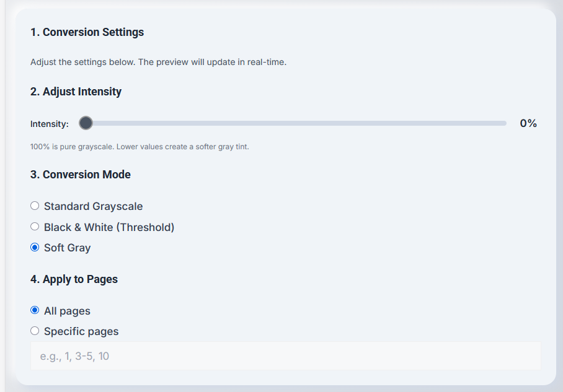Click the "Standard Grayscale" label text
The height and width of the screenshot is (392, 563).
[94, 206]
